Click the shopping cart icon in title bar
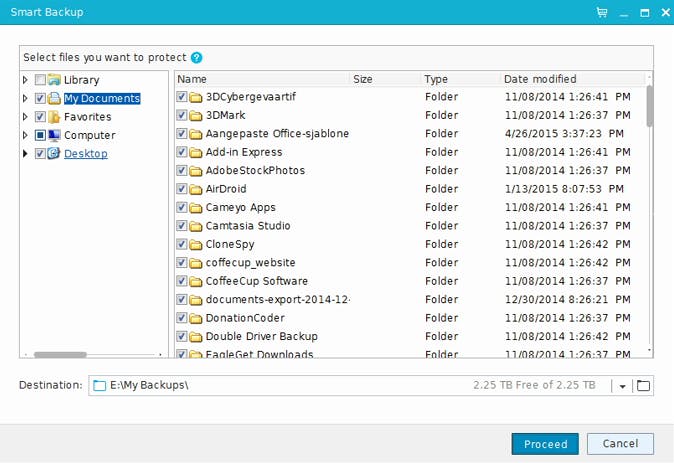The width and height of the screenshot is (674, 463). click(x=602, y=12)
